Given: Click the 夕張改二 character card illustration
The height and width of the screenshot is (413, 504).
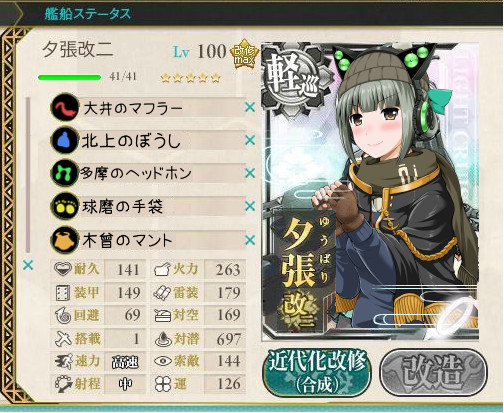Looking at the screenshot, I should 371,192.
